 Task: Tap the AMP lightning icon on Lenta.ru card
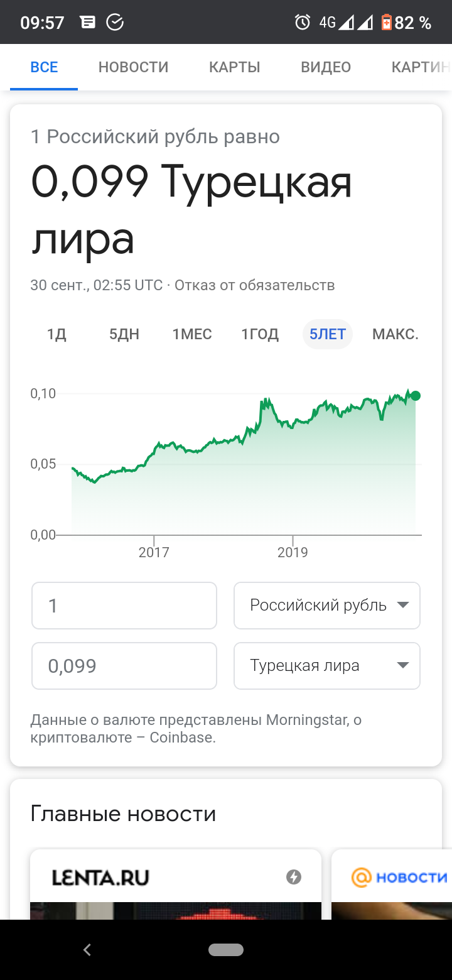point(294,877)
